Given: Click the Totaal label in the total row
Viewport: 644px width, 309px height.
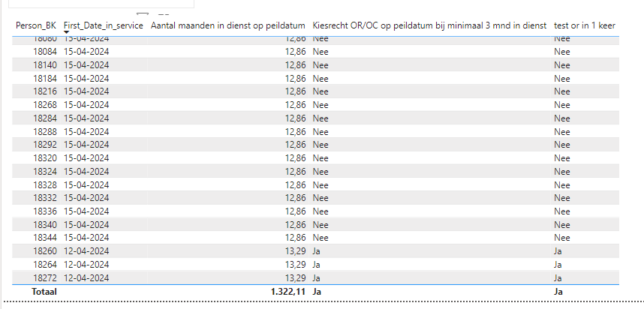Looking at the screenshot, I should click(x=44, y=292).
